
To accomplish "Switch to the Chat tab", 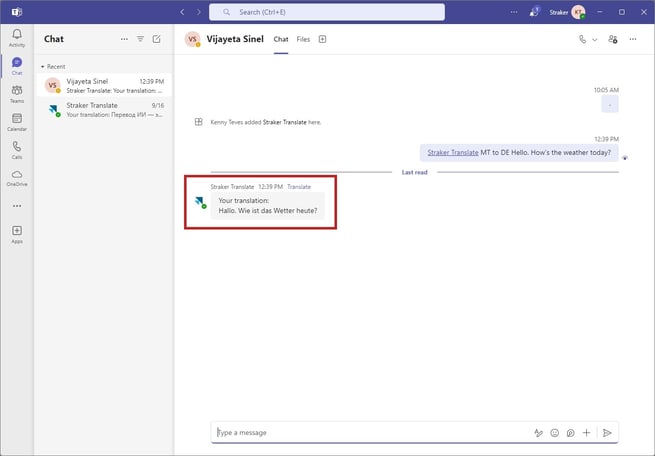I will [281, 39].
